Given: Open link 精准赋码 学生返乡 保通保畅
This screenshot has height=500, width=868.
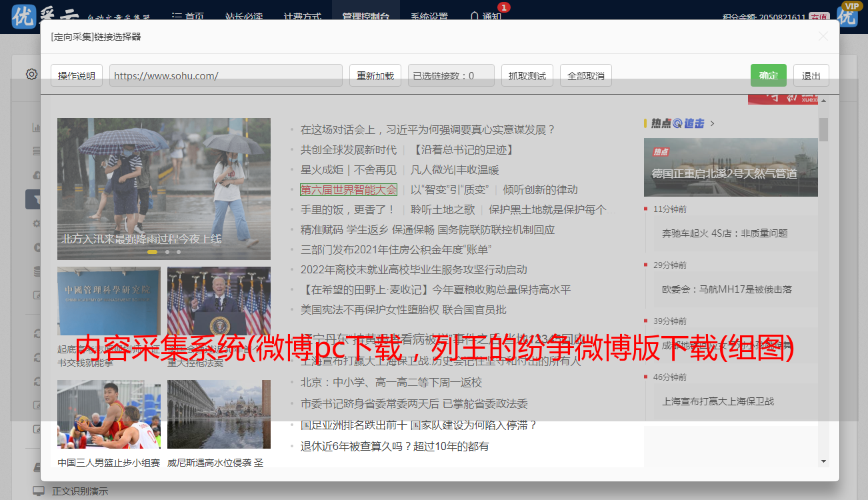Looking at the screenshot, I should point(427,229).
